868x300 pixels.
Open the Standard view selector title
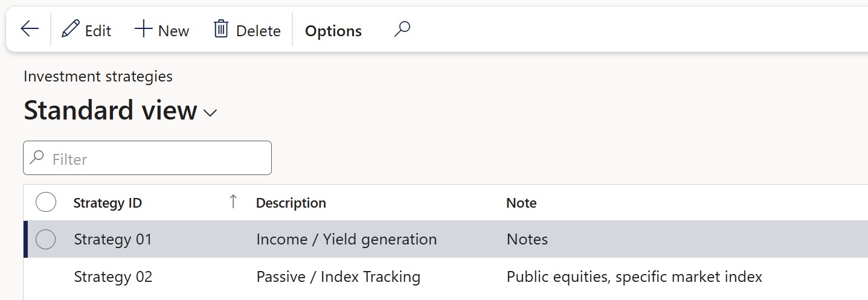coord(111,110)
